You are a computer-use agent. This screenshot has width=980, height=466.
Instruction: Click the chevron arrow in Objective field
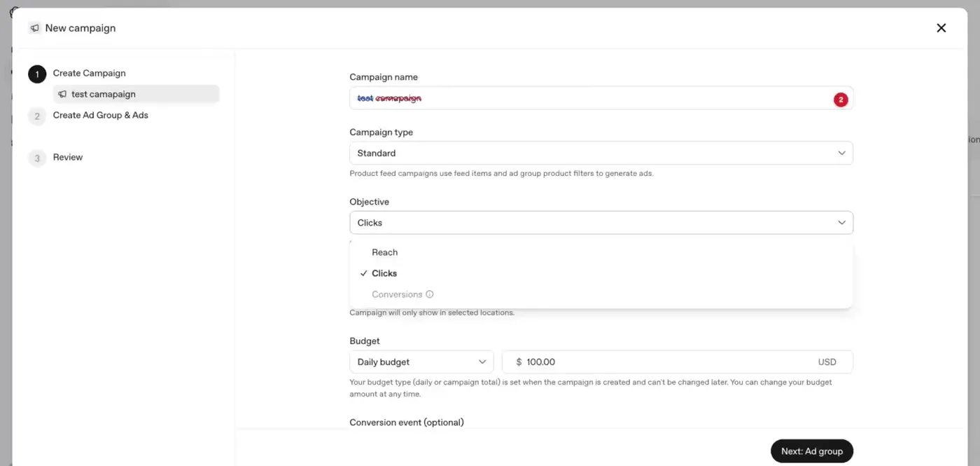(841, 222)
